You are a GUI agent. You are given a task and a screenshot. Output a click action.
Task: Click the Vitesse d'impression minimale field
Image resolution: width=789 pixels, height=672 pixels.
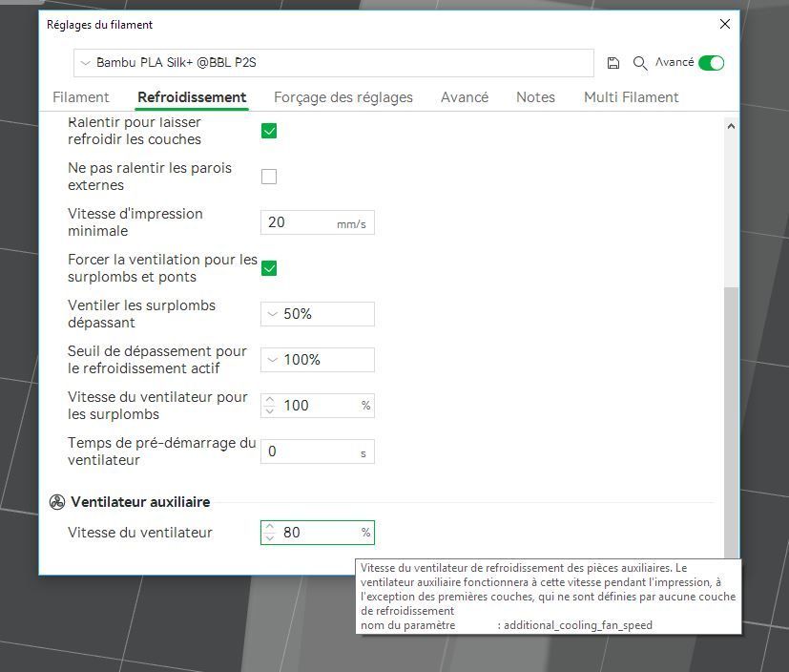[318, 222]
